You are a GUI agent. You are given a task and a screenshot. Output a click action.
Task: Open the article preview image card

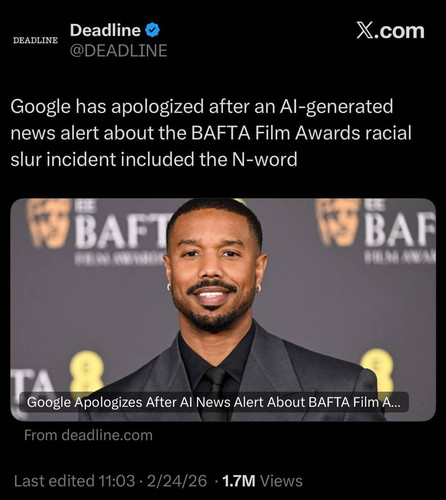click(223, 310)
